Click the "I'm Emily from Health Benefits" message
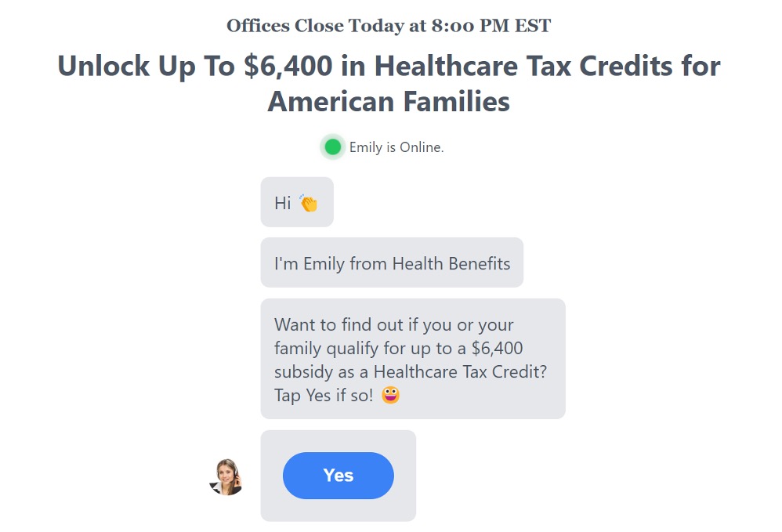 tap(392, 263)
